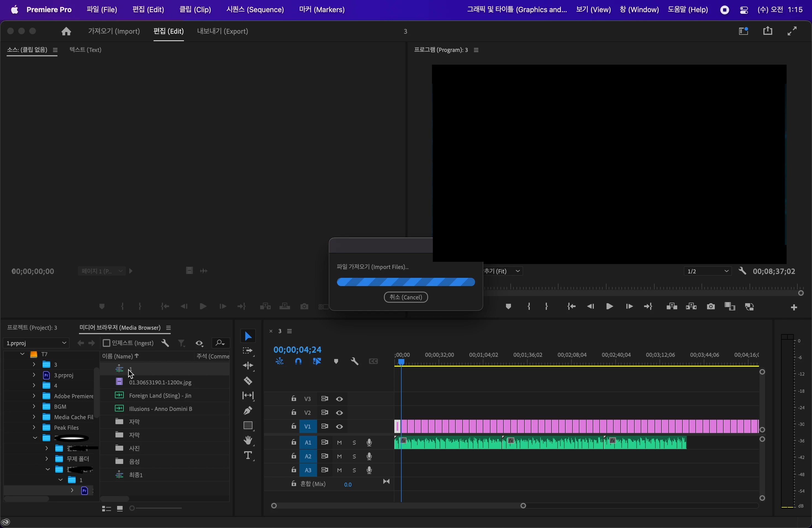Switch to the Project: 3 panel tab
Viewport: 812px width, 528px height.
32,328
